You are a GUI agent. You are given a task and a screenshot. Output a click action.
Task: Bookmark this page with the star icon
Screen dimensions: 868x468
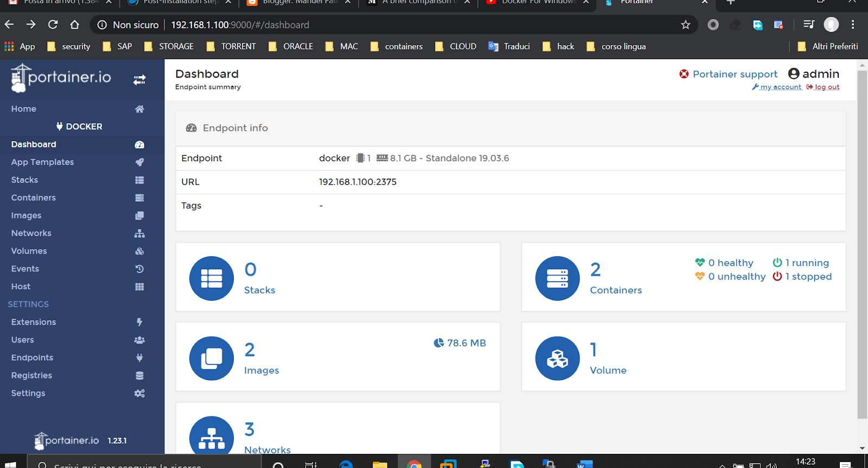686,24
